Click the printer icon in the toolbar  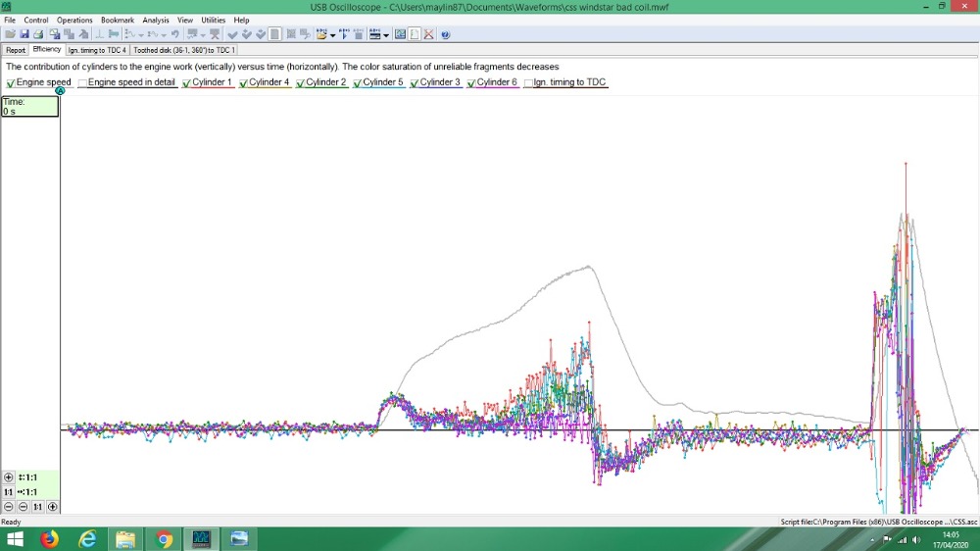click(38, 34)
